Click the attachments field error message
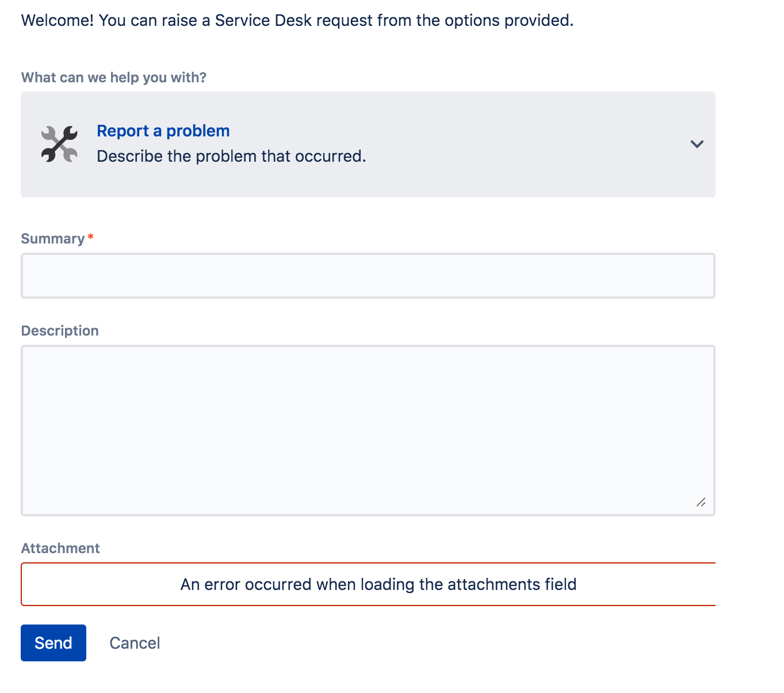784x693 pixels. [x=378, y=584]
